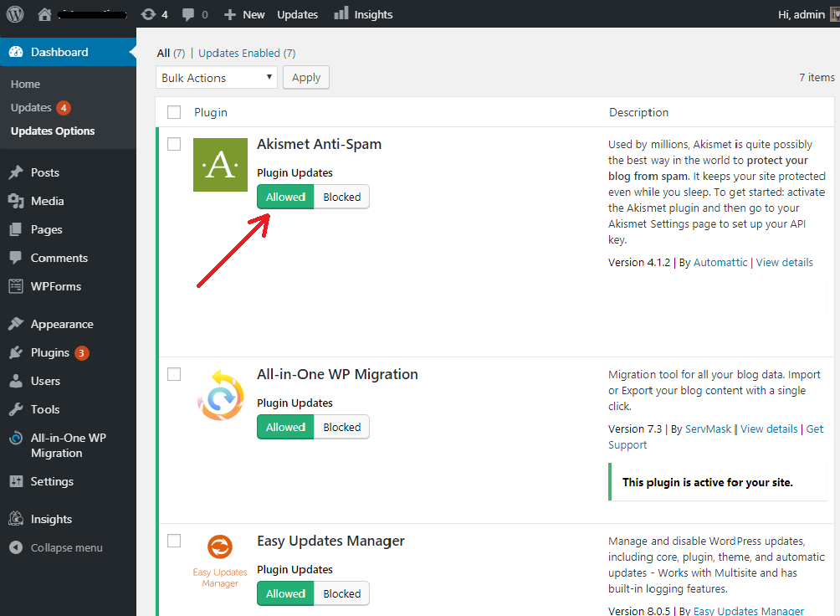Click the Users person icon
Viewport: 840px width, 616px height.
[x=16, y=381]
